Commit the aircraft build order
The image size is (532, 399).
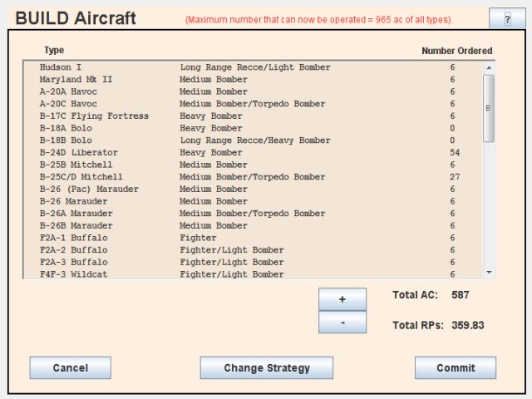(x=456, y=367)
